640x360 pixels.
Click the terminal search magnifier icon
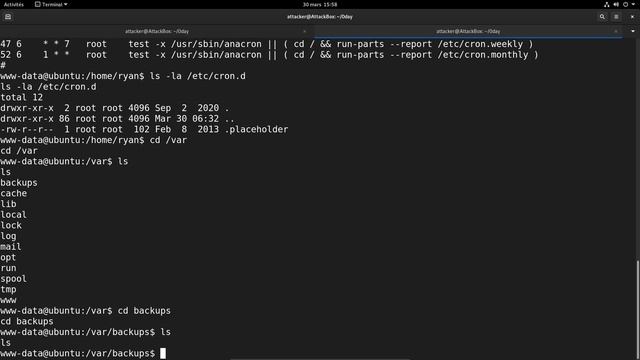click(602, 17)
